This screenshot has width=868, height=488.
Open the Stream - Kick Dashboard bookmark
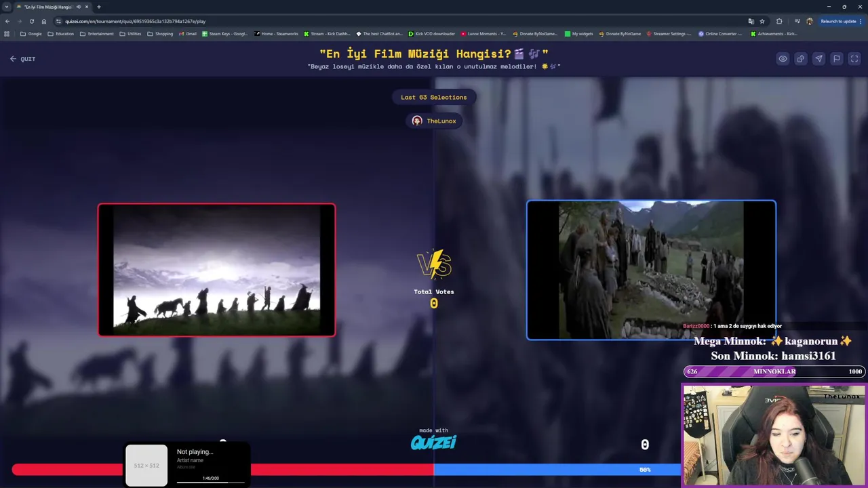pos(328,33)
